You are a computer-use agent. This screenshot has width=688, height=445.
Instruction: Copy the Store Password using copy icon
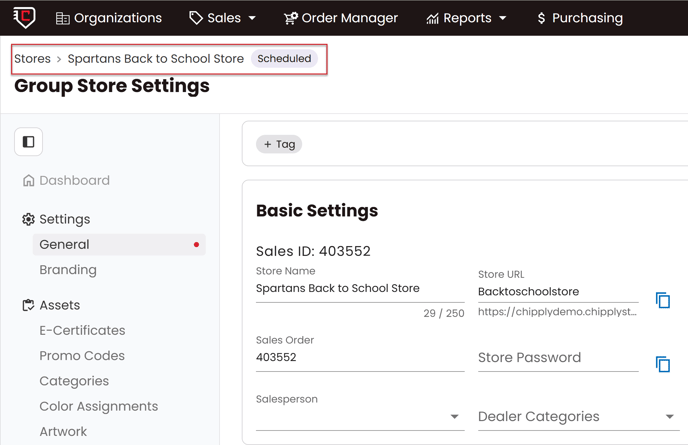[x=662, y=364]
